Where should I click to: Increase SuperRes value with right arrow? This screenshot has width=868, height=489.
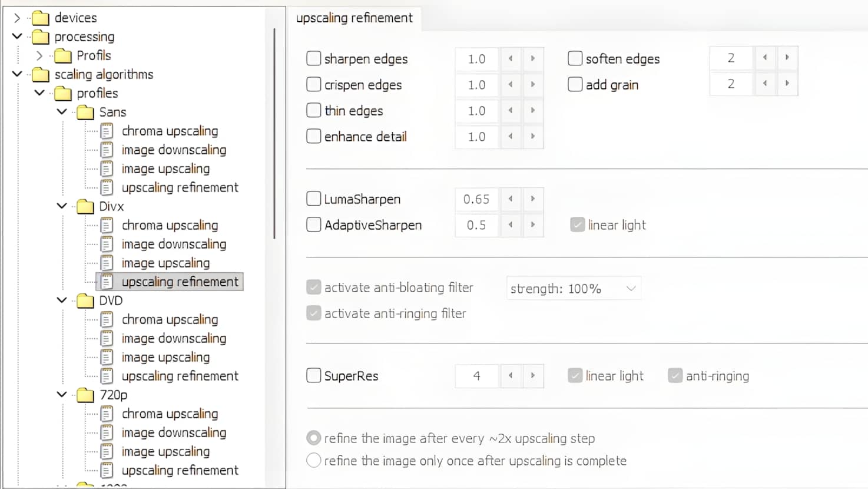pos(533,376)
